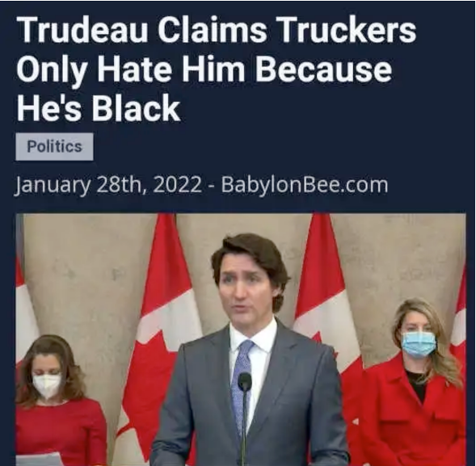Click the word "Black" in the headline
This screenshot has width=476, height=466.
[x=136, y=107]
